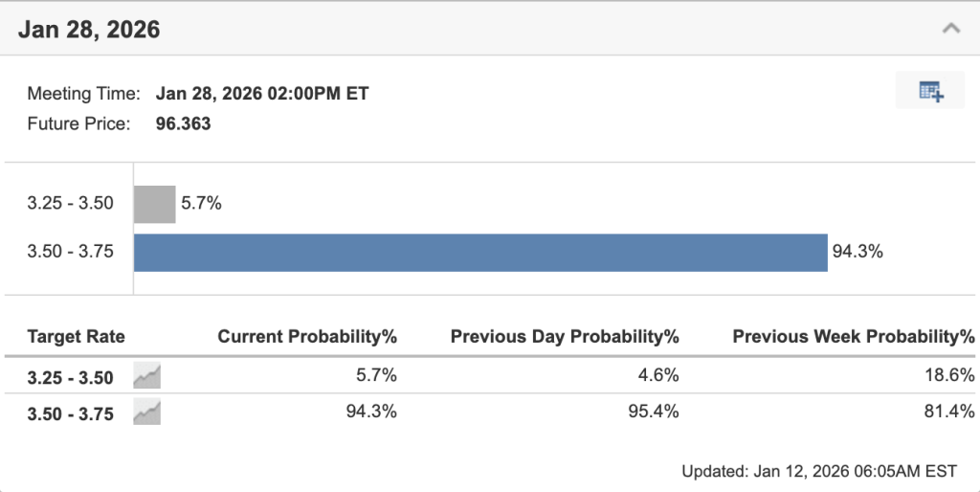Click the Target Rate column header

pos(76,337)
